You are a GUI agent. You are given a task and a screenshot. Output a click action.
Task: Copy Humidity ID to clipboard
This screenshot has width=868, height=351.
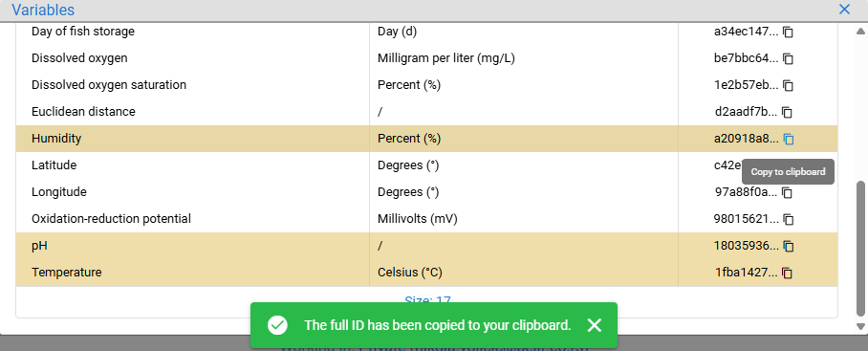tap(789, 139)
